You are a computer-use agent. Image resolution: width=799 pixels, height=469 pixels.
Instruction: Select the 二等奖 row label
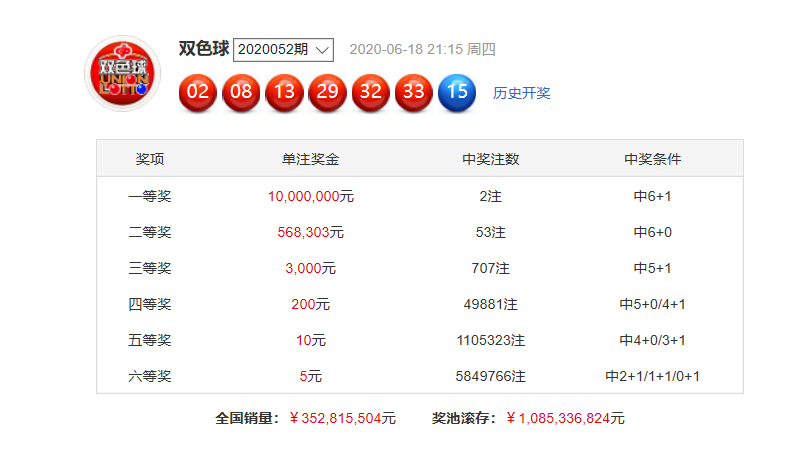(x=150, y=232)
